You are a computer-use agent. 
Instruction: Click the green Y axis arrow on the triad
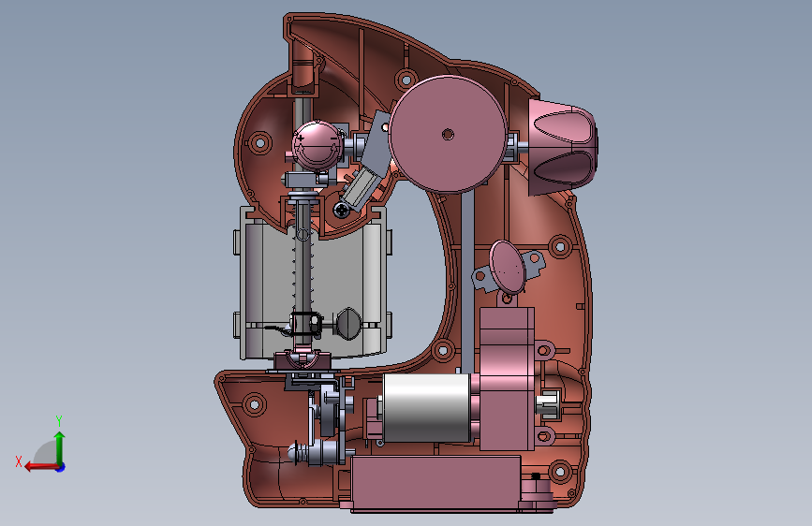coord(60,446)
